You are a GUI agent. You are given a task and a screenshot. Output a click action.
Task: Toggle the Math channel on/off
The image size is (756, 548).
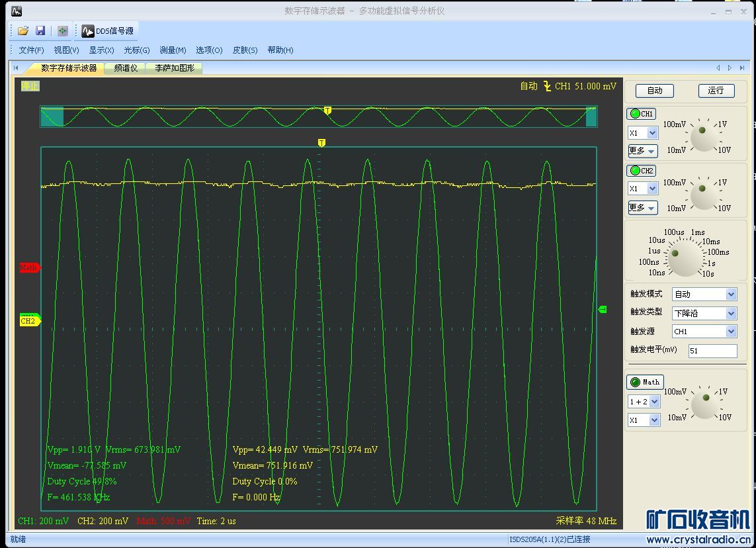(x=645, y=382)
